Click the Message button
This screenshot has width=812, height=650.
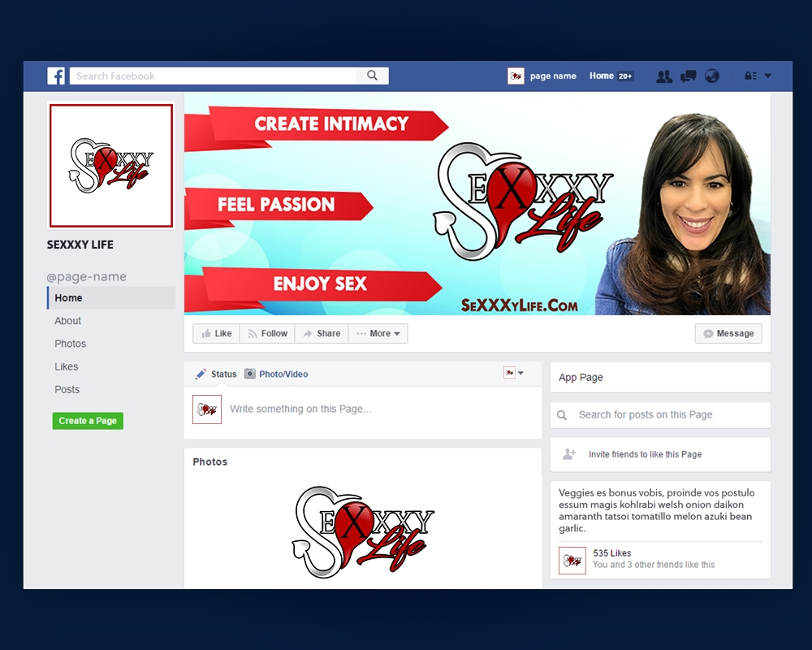coord(728,334)
